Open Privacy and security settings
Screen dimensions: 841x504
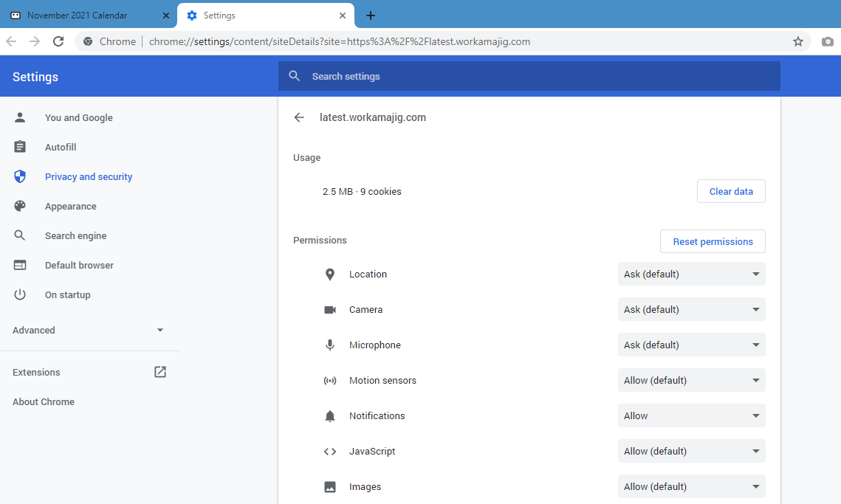[x=89, y=176]
